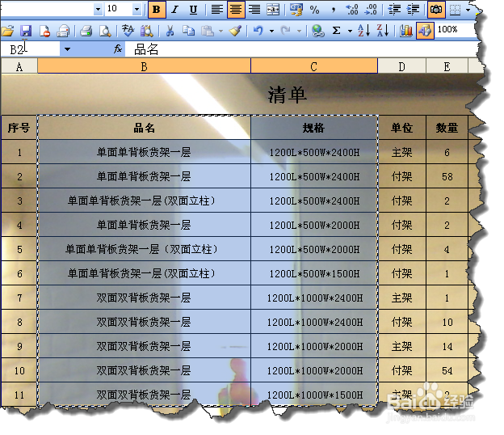
Task: Select column B header
Action: click(144, 66)
